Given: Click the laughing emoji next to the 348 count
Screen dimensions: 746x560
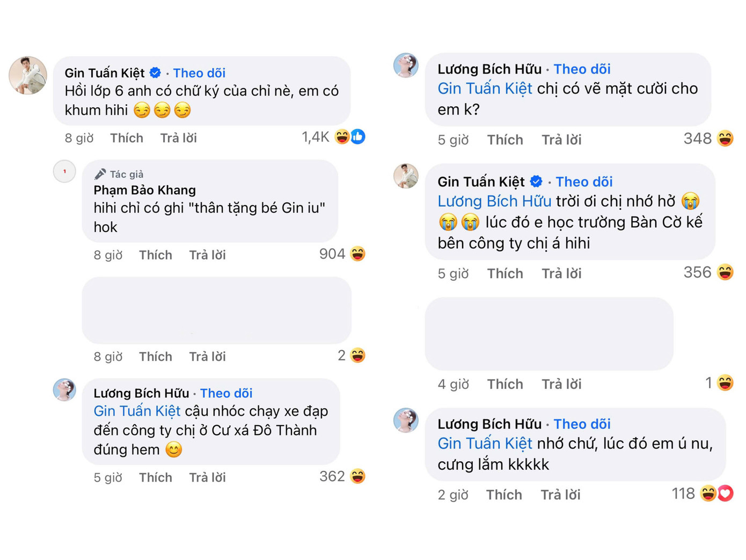Looking at the screenshot, I should click(x=726, y=139).
